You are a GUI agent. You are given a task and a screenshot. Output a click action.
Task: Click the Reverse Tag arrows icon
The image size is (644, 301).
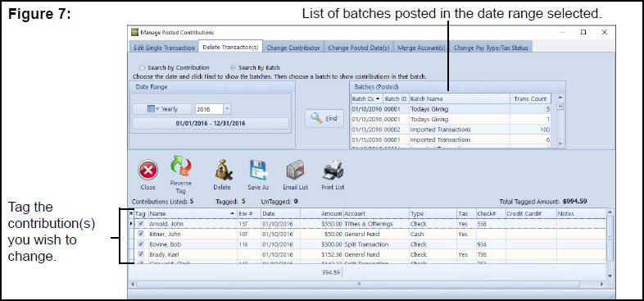(181, 166)
